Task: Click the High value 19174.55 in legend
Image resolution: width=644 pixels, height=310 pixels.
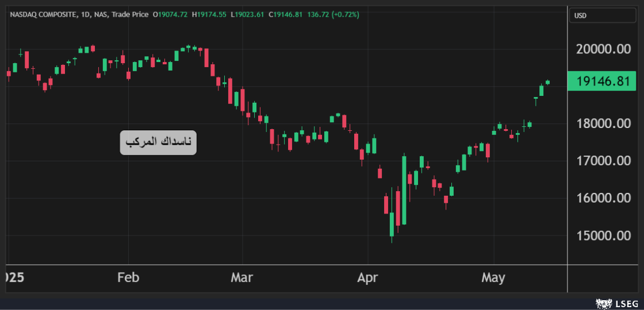Action: [x=212, y=14]
